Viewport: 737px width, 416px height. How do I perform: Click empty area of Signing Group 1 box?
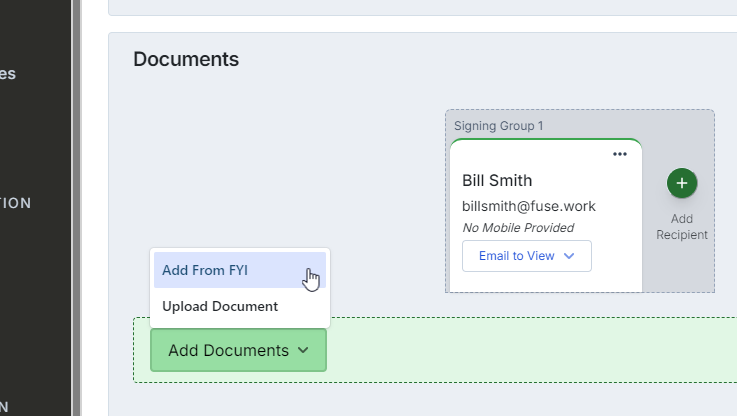[x=680, y=270]
